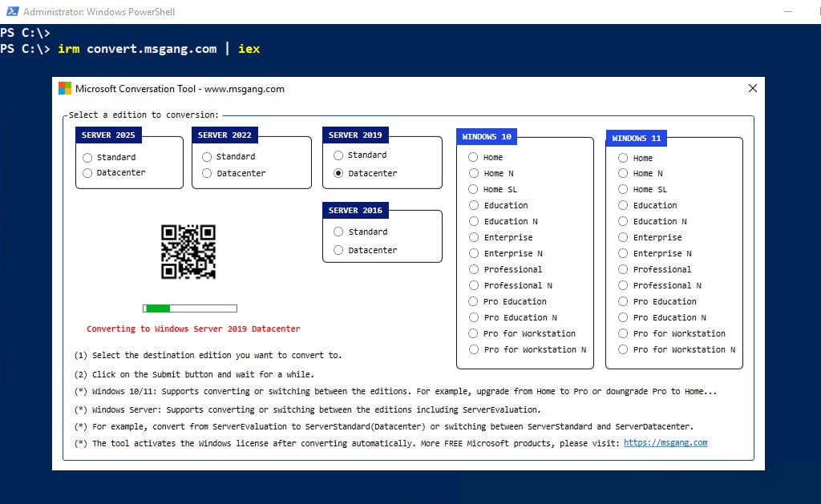Click the irm convert.msgang.com command line
821x504 pixels.
(159, 49)
